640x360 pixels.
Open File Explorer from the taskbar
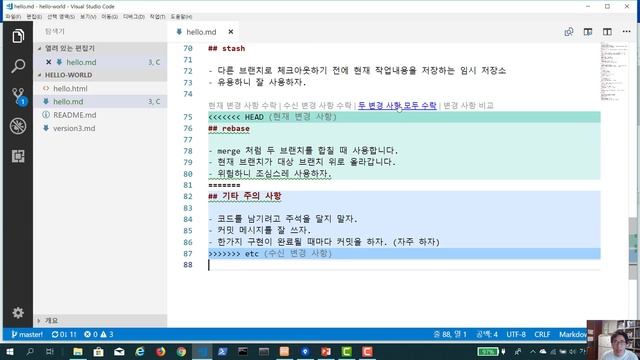coord(78,351)
